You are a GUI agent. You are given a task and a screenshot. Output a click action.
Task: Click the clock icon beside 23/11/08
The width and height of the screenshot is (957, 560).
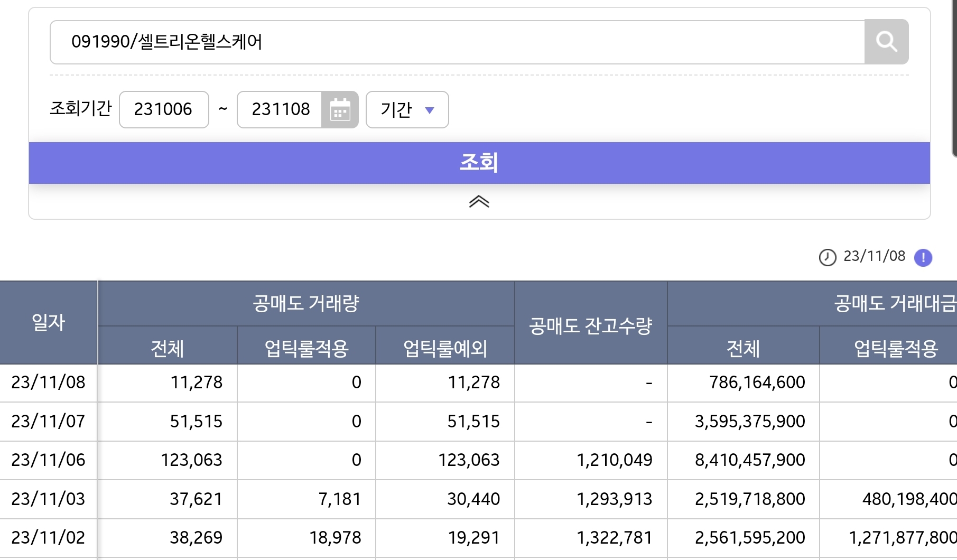click(827, 257)
